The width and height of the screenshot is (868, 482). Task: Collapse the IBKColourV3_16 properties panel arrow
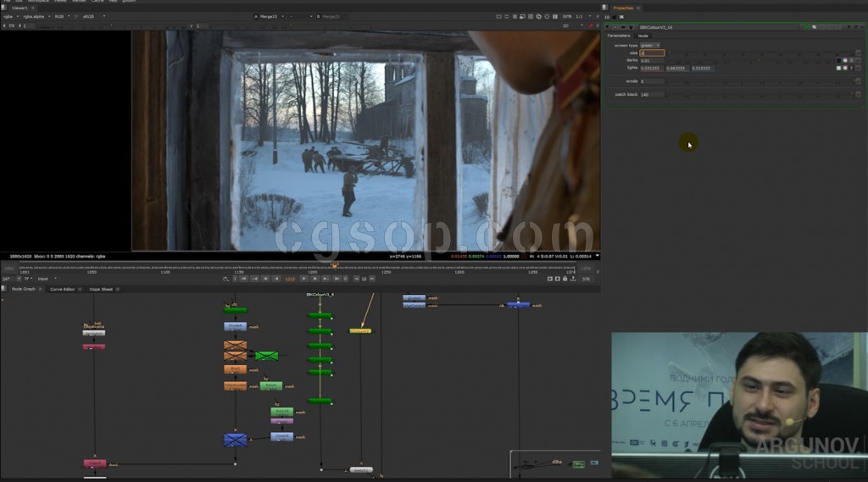tap(608, 27)
